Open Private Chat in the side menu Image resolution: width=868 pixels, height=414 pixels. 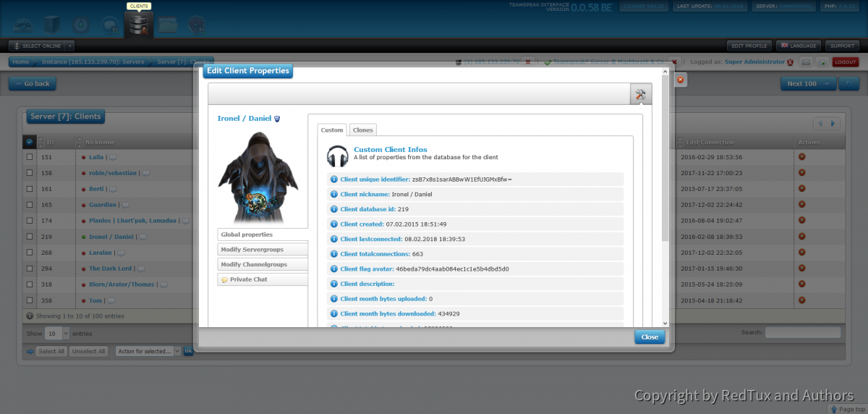pos(263,279)
